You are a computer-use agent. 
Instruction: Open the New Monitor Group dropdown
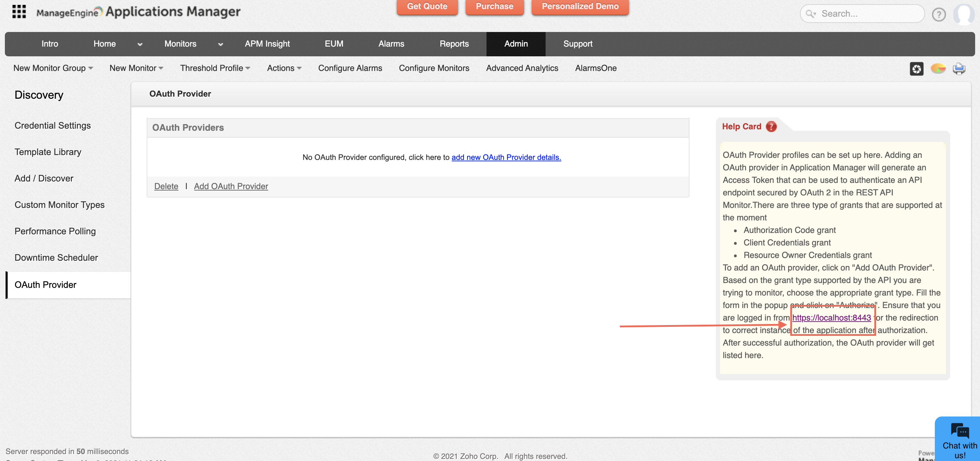coord(53,68)
